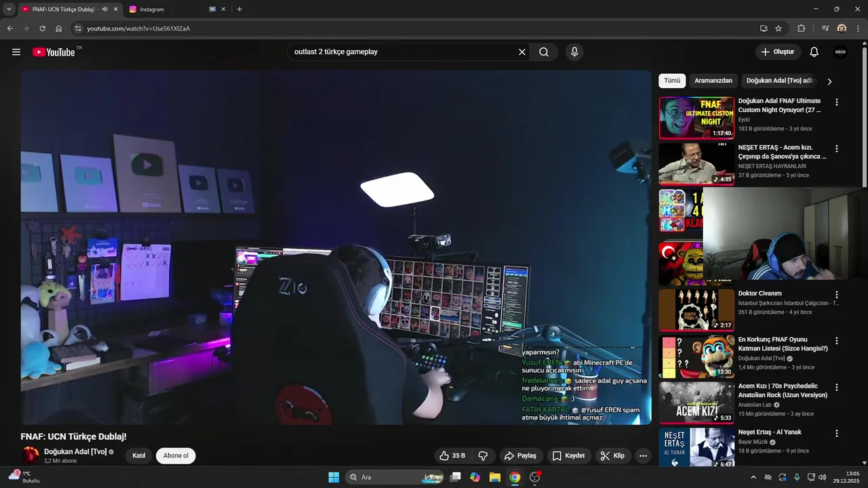Open a new browser tab with plus
This screenshot has height=488, width=868.
(239, 9)
